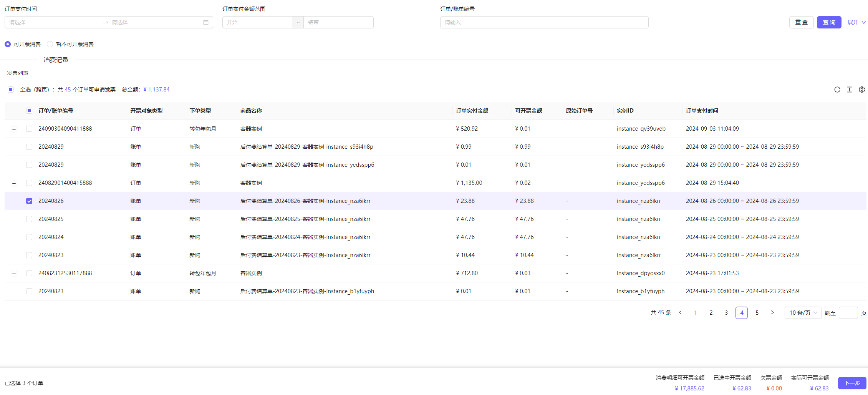This screenshot has height=395, width=868.
Task: Check row with instance_s93i4h8p bill
Action: 29,147
